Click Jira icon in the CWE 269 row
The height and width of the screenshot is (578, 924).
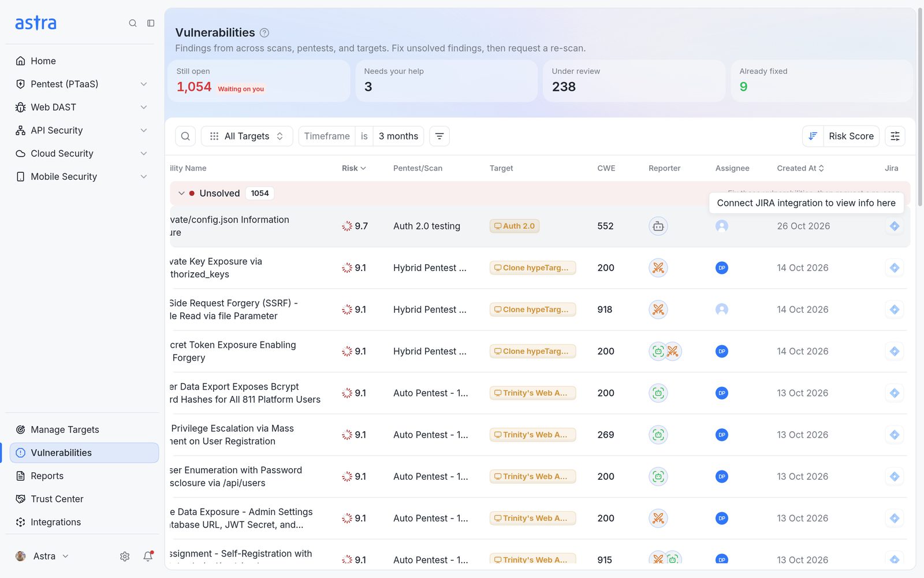(895, 435)
